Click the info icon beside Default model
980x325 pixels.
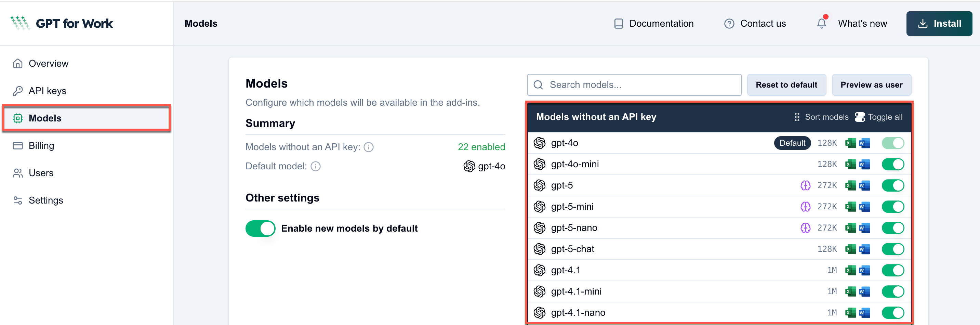pos(315,166)
